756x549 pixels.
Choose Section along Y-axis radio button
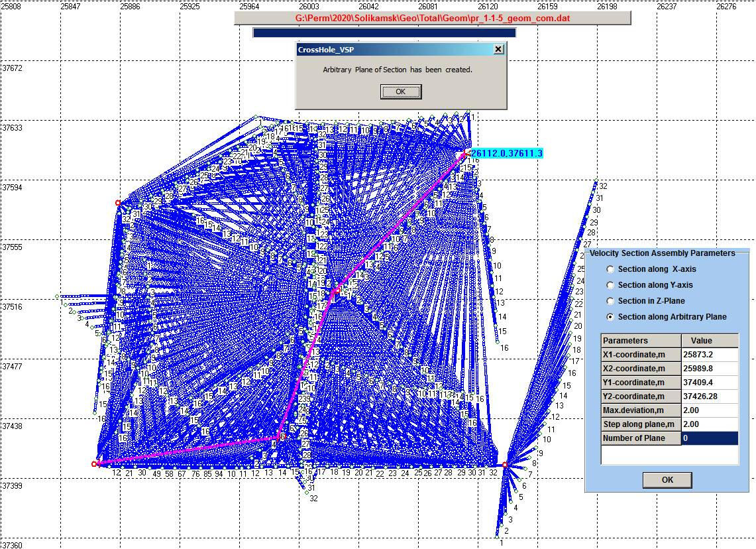pos(610,285)
